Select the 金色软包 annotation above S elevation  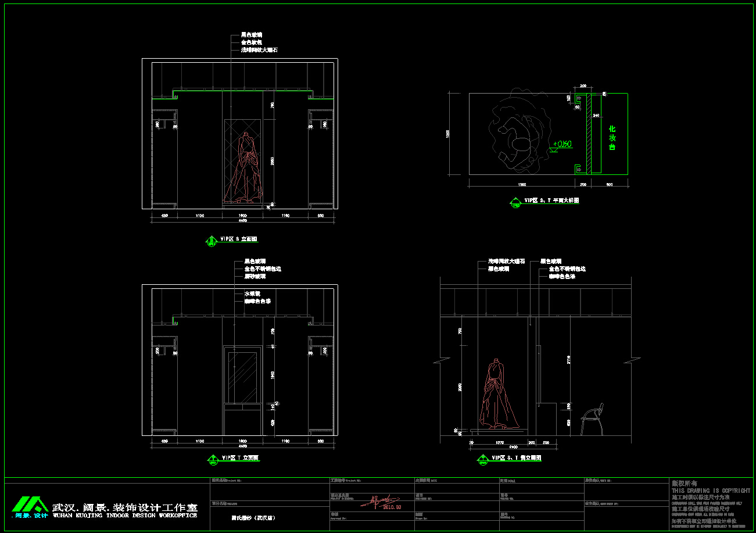(252, 42)
